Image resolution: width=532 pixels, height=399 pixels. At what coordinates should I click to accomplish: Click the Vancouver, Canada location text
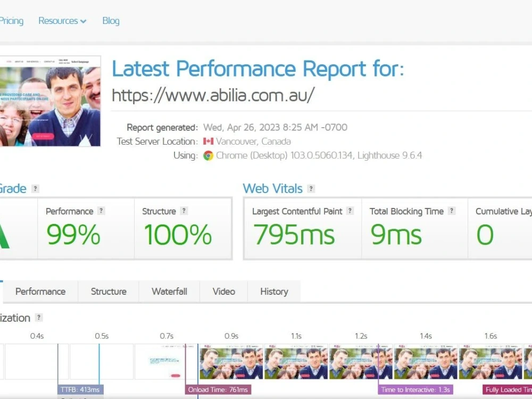253,142
